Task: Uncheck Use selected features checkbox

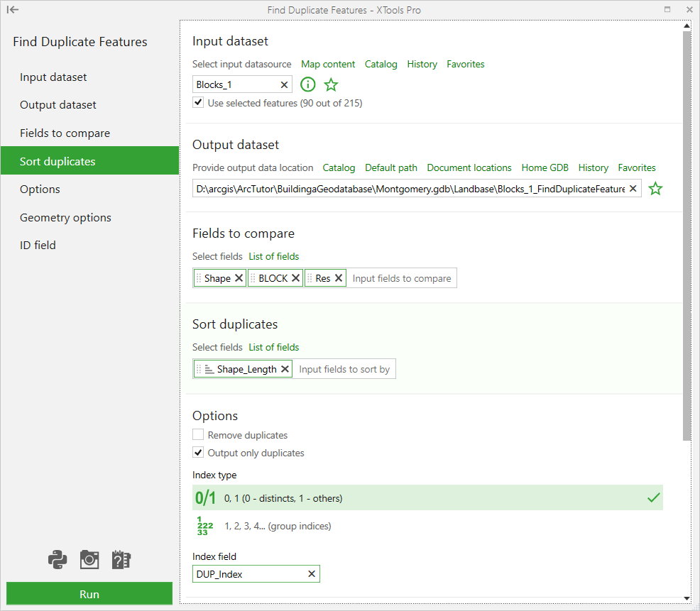Action: click(198, 102)
